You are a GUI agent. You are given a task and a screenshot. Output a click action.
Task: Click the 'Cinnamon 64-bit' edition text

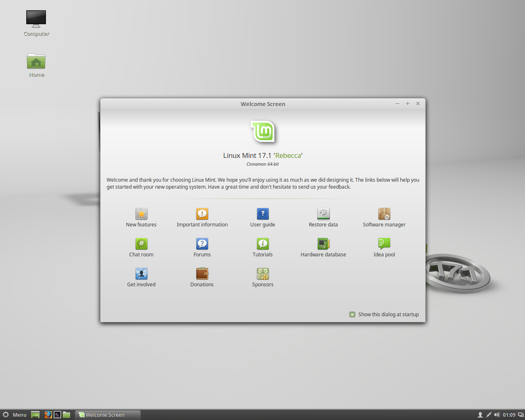(x=262, y=164)
